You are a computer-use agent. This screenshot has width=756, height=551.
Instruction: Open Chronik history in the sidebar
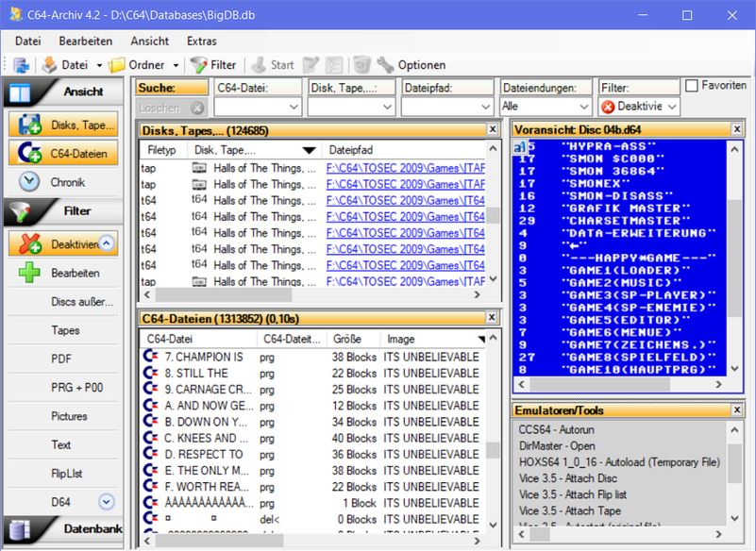click(63, 182)
